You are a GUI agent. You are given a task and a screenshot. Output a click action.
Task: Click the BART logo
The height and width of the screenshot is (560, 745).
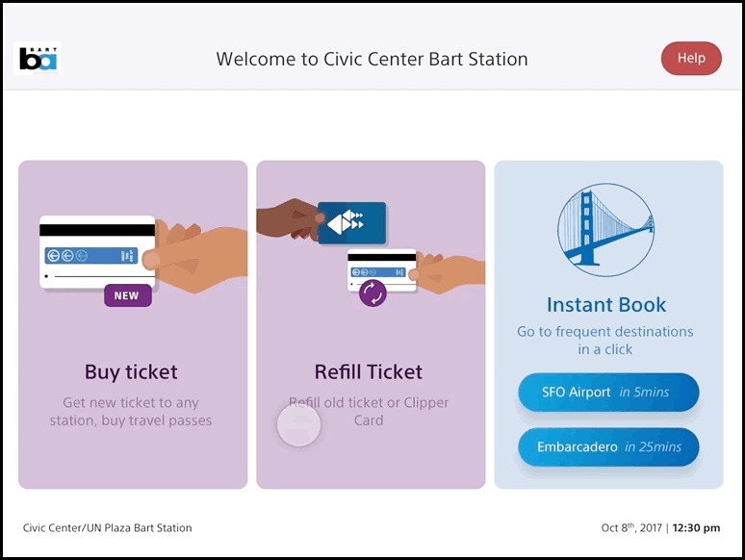click(39, 59)
